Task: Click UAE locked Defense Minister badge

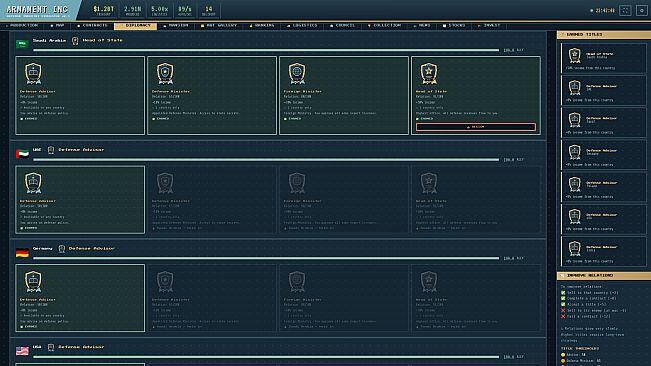Action: [165, 183]
